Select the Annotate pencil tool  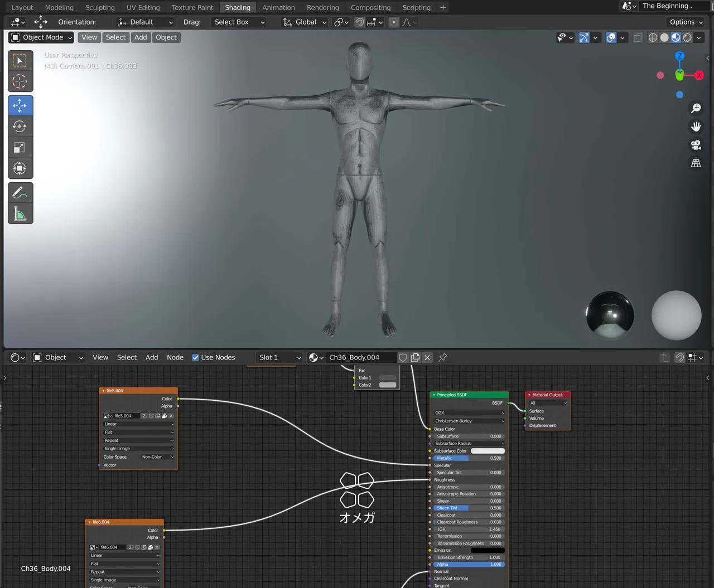point(20,193)
